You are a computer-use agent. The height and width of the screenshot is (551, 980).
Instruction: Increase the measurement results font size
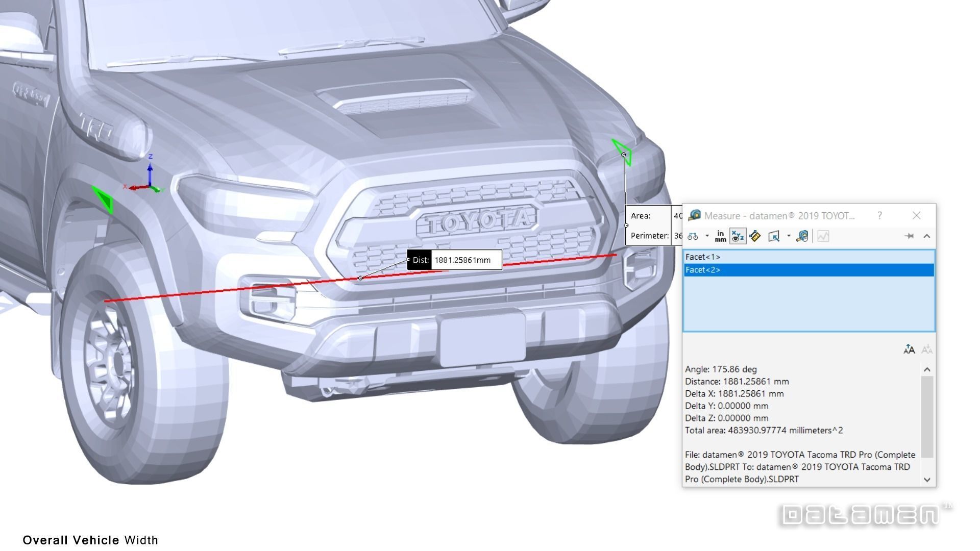pos(909,349)
